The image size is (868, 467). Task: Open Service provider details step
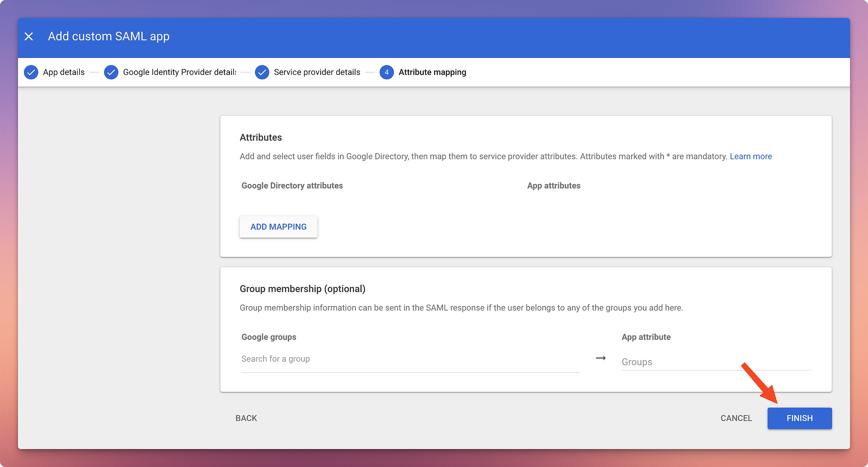317,72
